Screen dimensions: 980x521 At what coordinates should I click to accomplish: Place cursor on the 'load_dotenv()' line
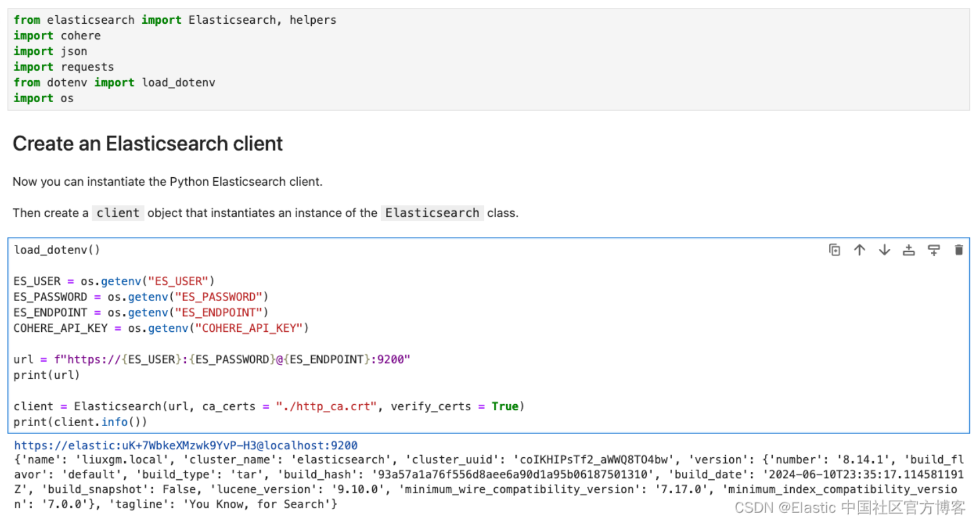tap(56, 249)
